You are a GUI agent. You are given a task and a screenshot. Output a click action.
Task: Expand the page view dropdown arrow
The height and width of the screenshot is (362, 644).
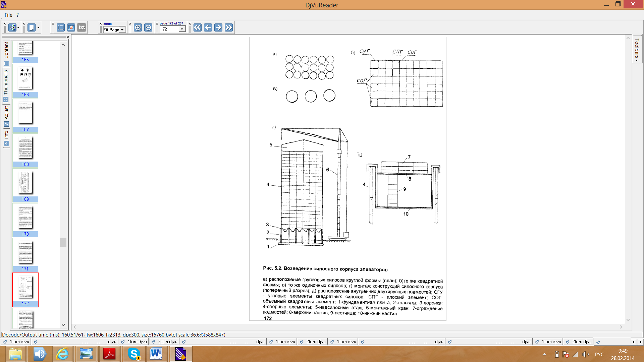[38, 28]
